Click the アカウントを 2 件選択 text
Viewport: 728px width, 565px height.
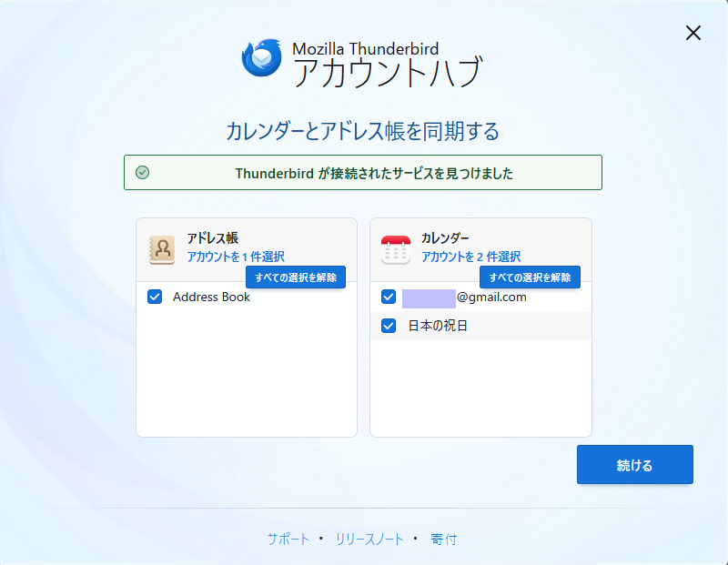click(x=470, y=257)
